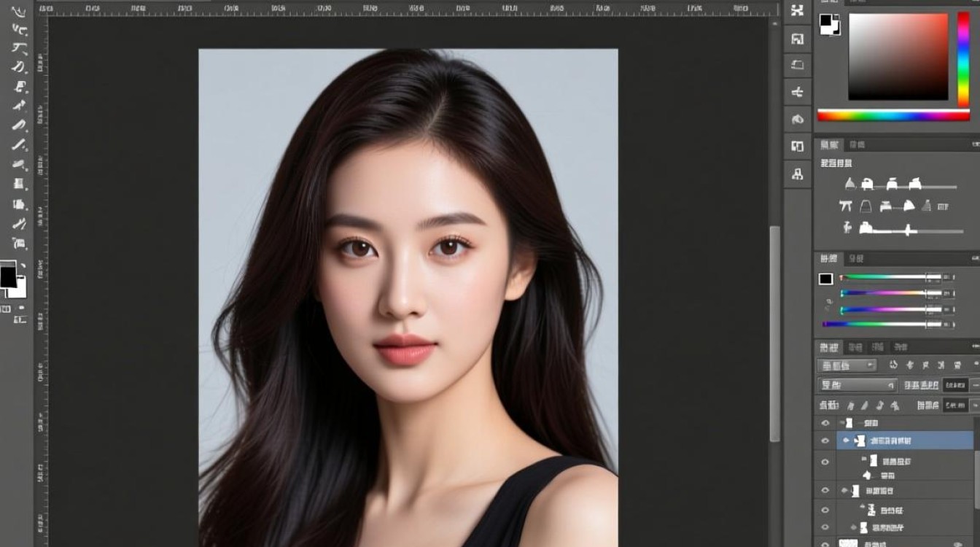Open the blend mode dropdown in Layers panel
Viewport: 980px width, 547px height.
(857, 385)
